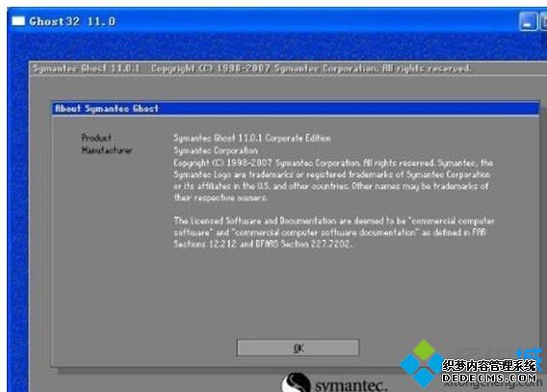Click the 'Manufacturer' label
Screen dimensions: 547x392
pyautogui.click(x=107, y=150)
